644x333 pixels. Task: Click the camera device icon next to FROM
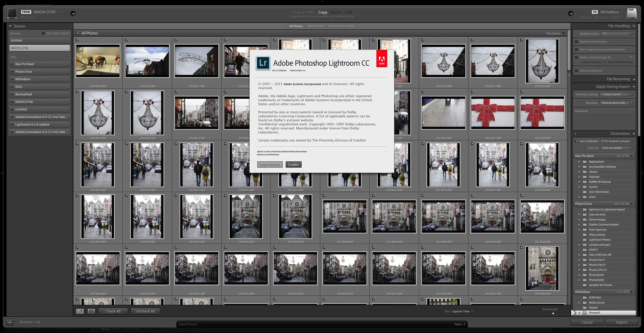coord(12,13)
